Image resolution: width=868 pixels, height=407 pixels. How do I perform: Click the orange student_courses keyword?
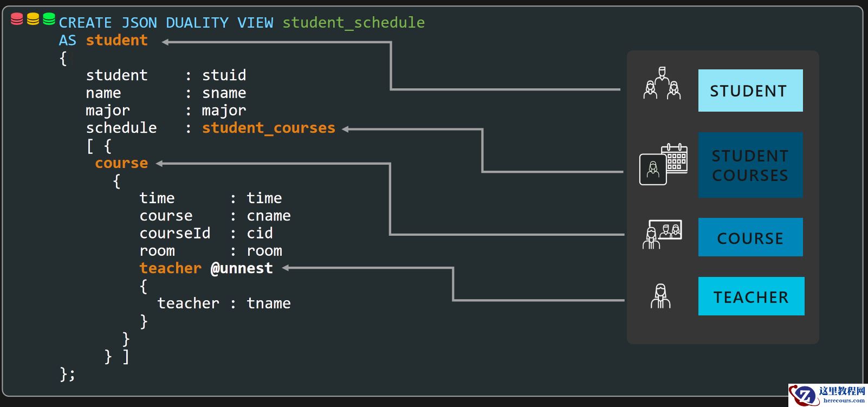pos(268,128)
